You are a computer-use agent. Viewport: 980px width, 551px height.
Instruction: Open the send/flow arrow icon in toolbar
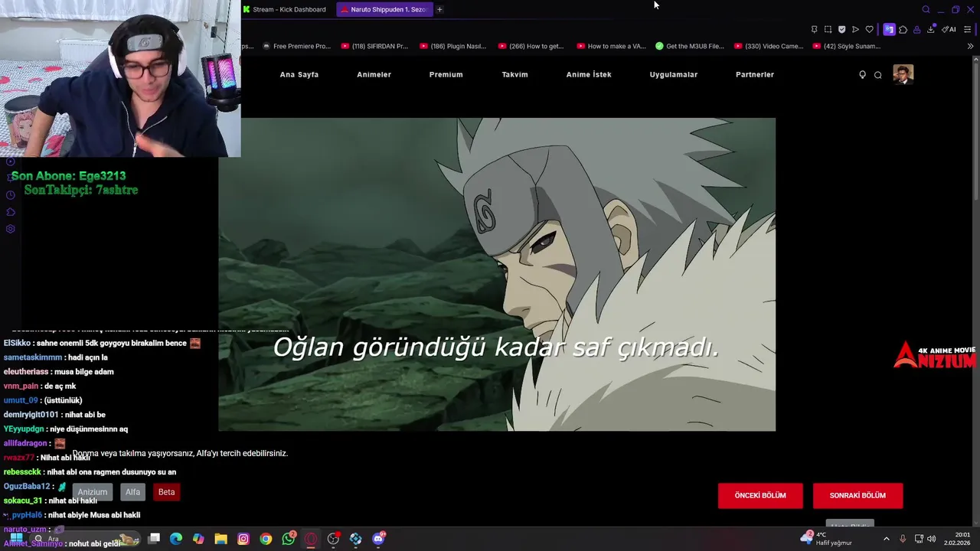click(x=855, y=29)
